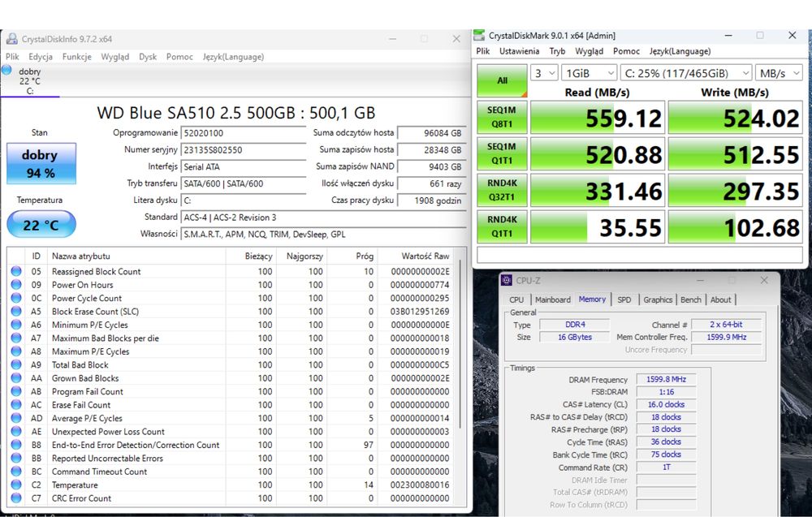Switch to the CPU tab in CPU-Z
Image resolution: width=812 pixels, height=517 pixels.
[516, 299]
